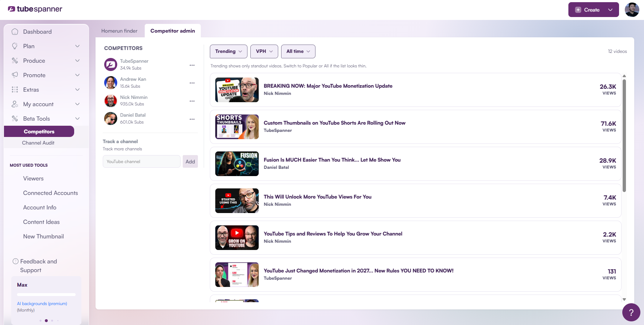644x325 pixels.
Task: Open options menu for TubeSpanner competitor
Action: coord(192,65)
